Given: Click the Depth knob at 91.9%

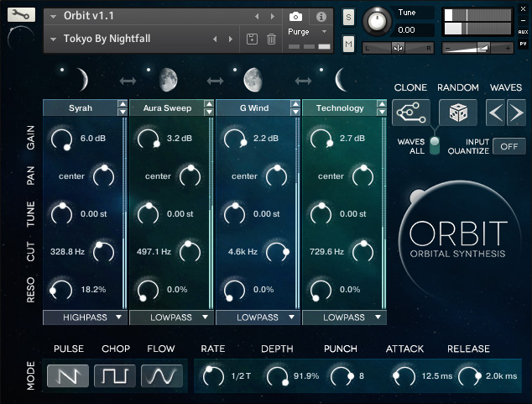Looking at the screenshot, I should [278, 375].
